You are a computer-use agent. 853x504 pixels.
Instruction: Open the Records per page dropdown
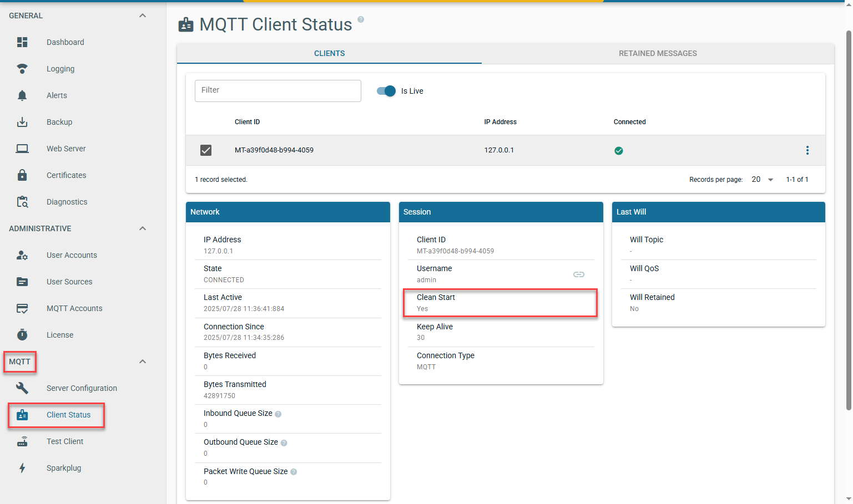tap(762, 180)
